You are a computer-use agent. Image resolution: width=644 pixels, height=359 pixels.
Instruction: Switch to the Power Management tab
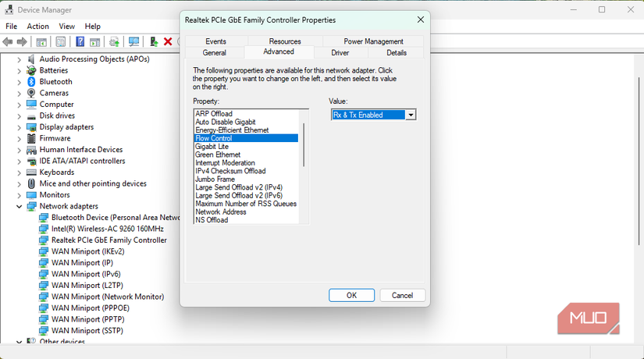[x=373, y=41]
